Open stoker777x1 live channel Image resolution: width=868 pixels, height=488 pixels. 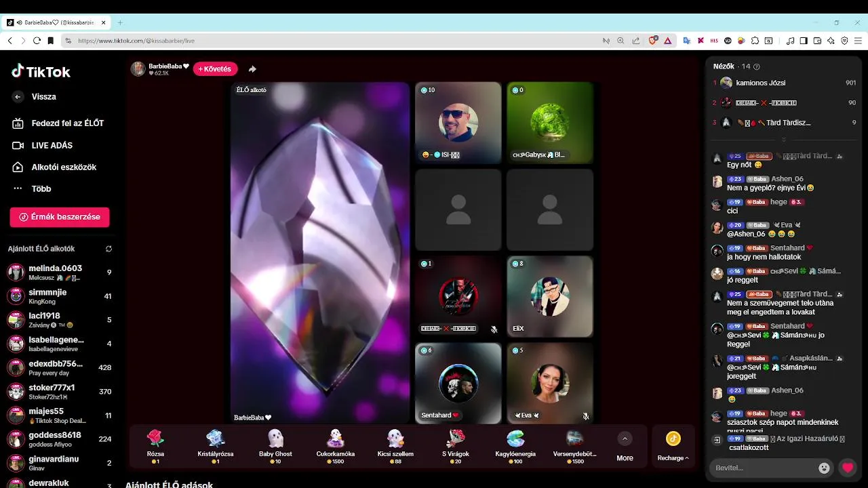click(60, 391)
